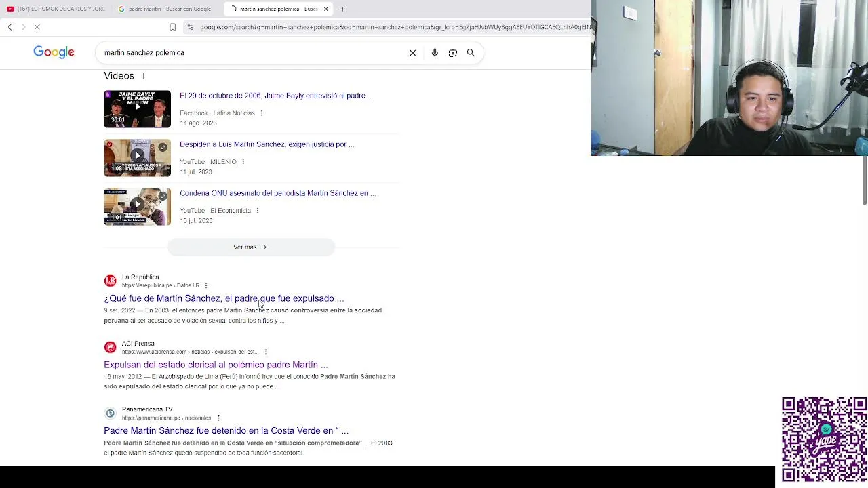Open site info icon in address bar
This screenshot has width=868, height=488.
coord(191,27)
